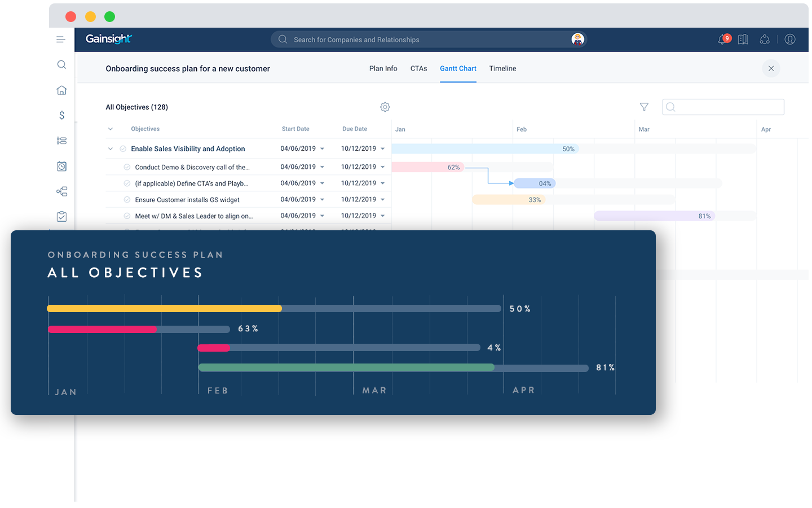Open the user profile icon in header
The height and width of the screenshot is (508, 812).
coord(790,40)
